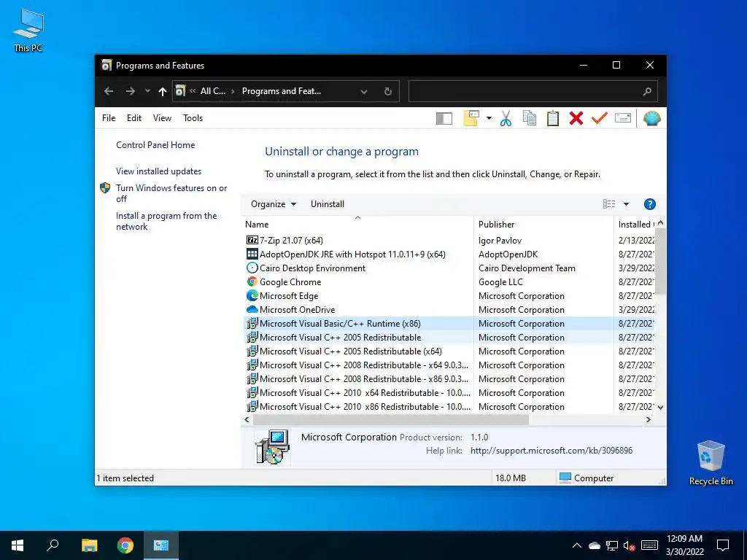This screenshot has height=560, width=747.
Task: Click the horizontal scrollbar left arrow
Action: pyautogui.click(x=247, y=420)
